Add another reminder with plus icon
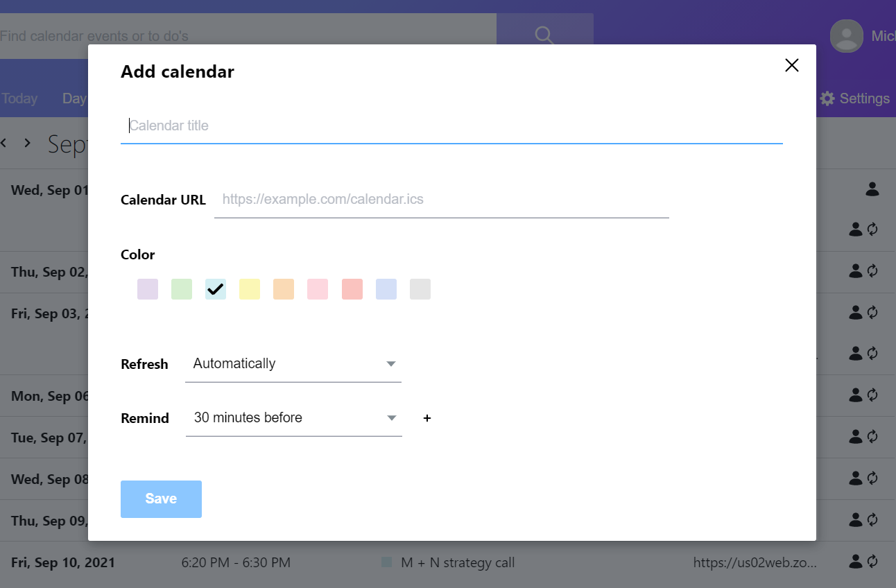The height and width of the screenshot is (588, 896). click(x=427, y=418)
